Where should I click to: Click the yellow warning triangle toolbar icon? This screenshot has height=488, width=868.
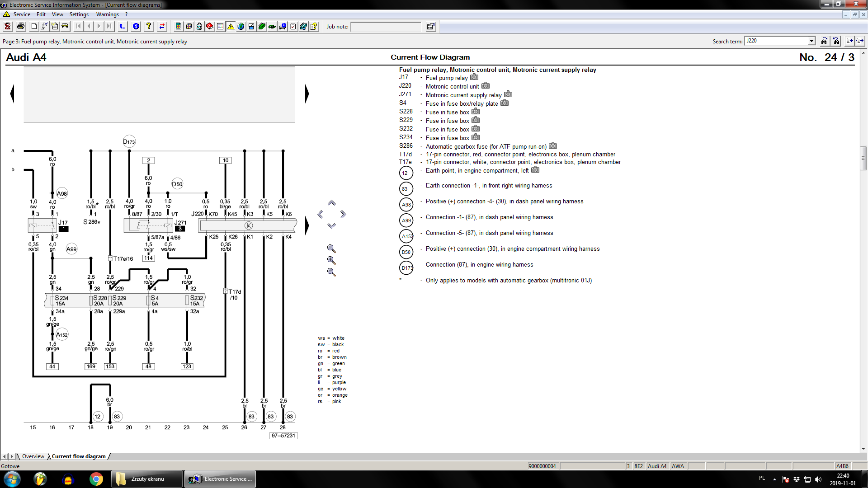point(231,26)
